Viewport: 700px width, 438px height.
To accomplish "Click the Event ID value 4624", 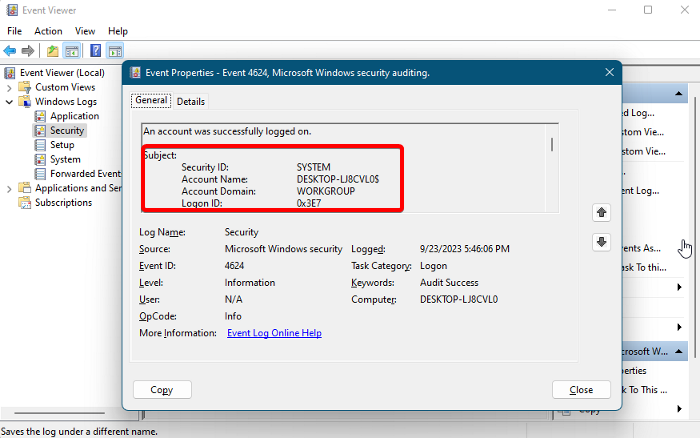I will 234,266.
